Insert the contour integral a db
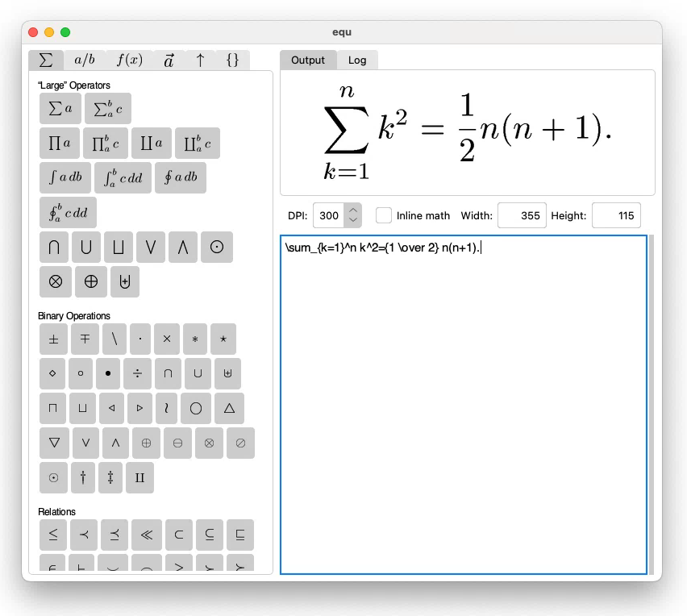This screenshot has height=616, width=687. [181, 177]
